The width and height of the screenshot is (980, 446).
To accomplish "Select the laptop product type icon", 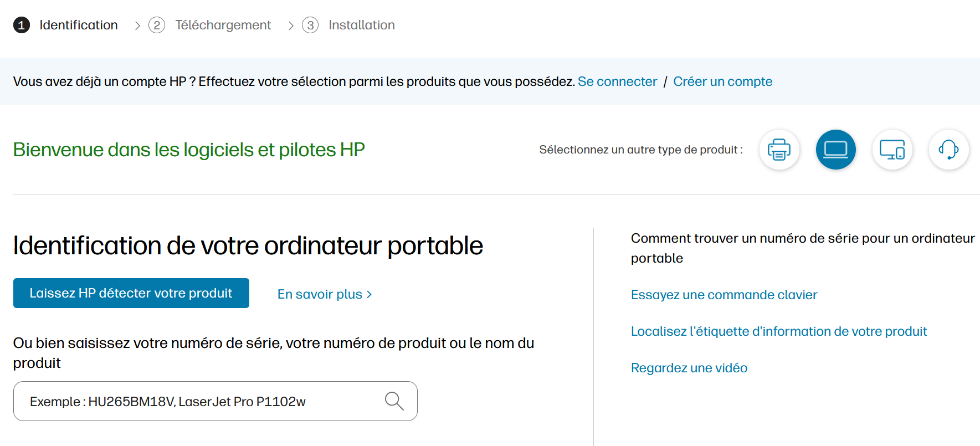I will click(835, 150).
